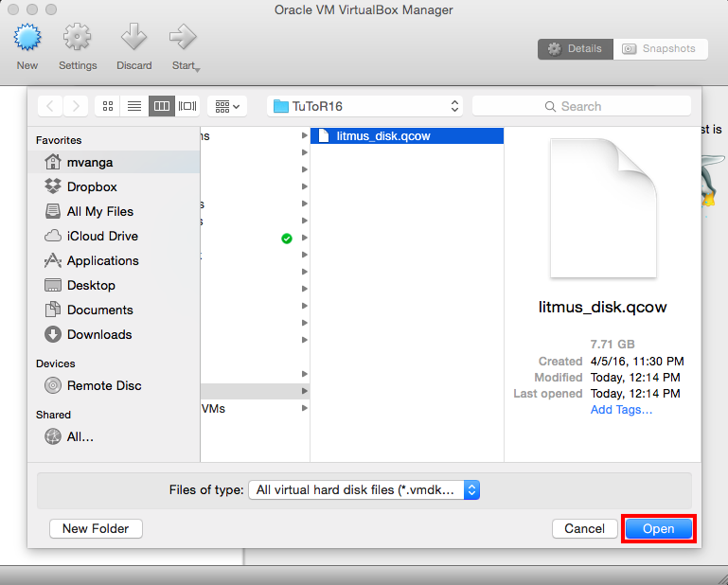Click the Snapshots camera icon
Screen dimensions: 728x585
(630, 49)
